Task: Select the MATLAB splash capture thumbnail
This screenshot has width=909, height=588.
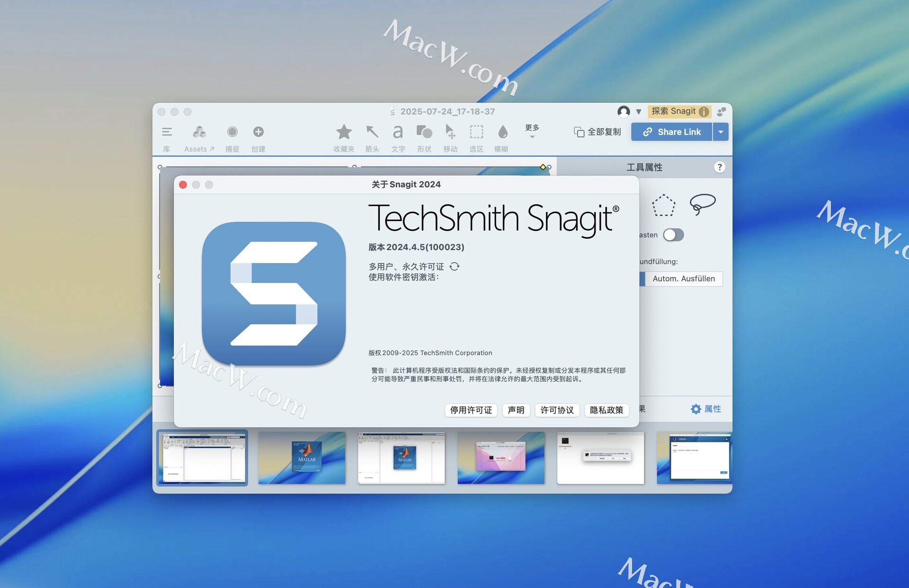Action: 302,457
